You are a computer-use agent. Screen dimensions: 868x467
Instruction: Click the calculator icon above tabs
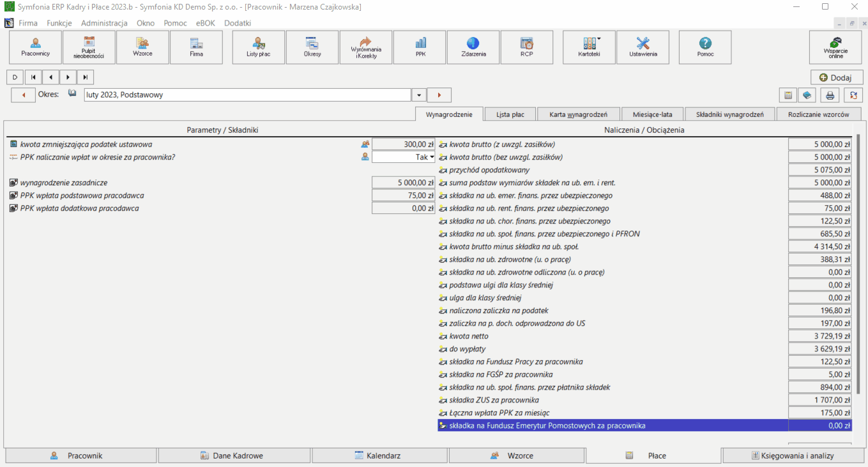[x=788, y=95]
